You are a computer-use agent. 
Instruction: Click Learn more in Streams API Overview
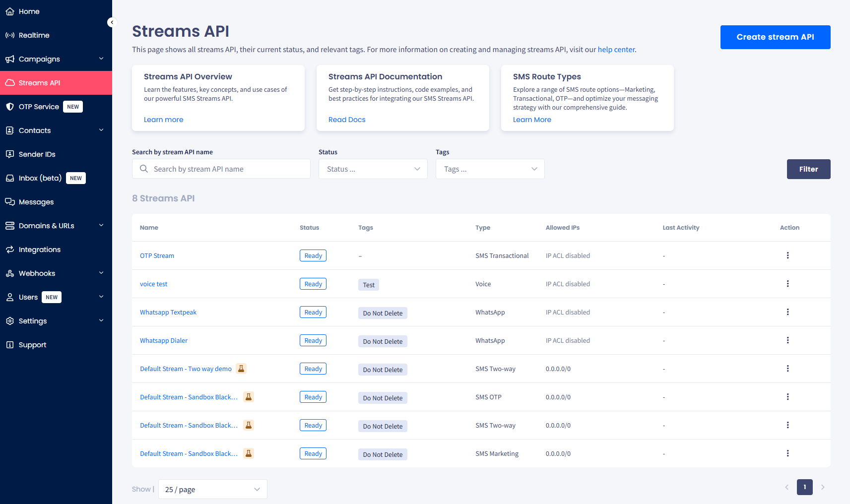pos(164,120)
